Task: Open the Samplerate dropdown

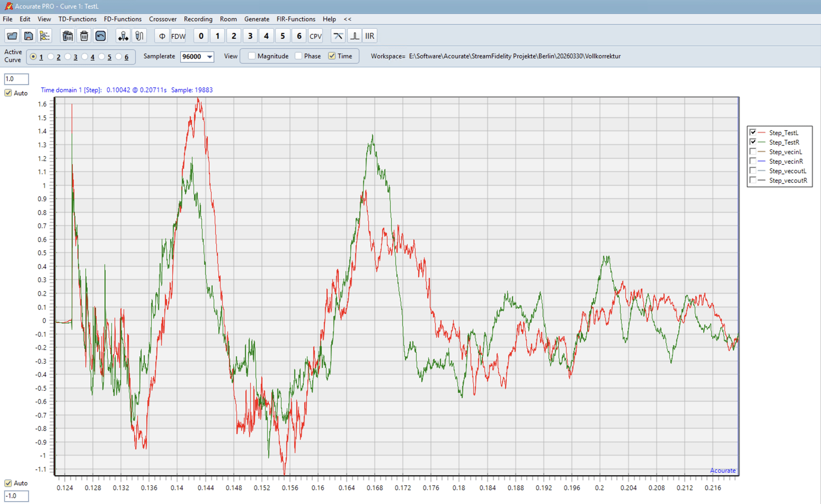Action: pos(209,57)
